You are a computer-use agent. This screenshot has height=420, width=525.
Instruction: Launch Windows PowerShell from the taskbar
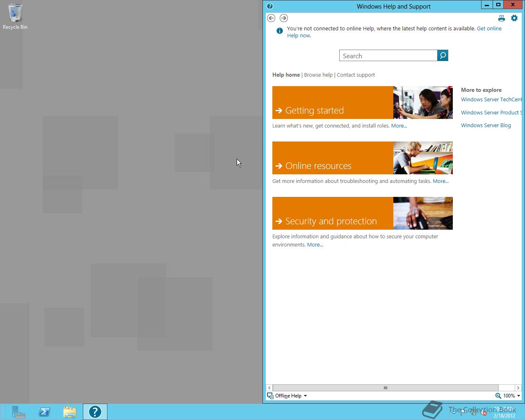point(44,412)
